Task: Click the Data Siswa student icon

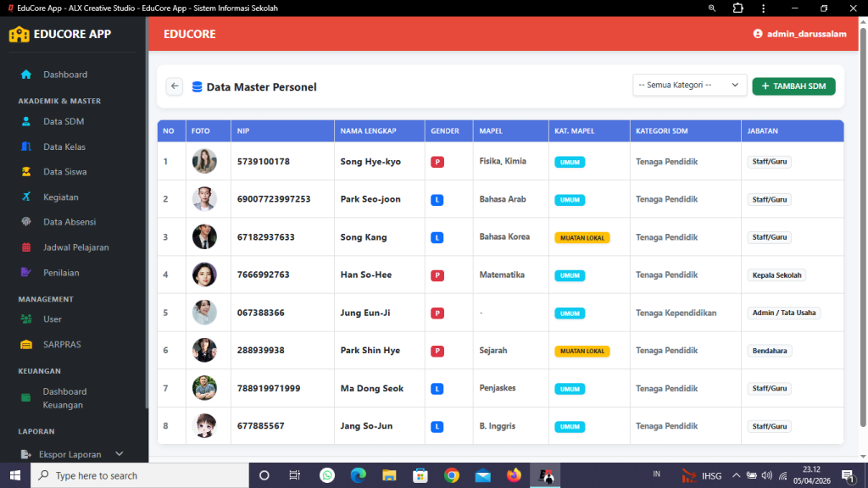Action: coord(26,171)
